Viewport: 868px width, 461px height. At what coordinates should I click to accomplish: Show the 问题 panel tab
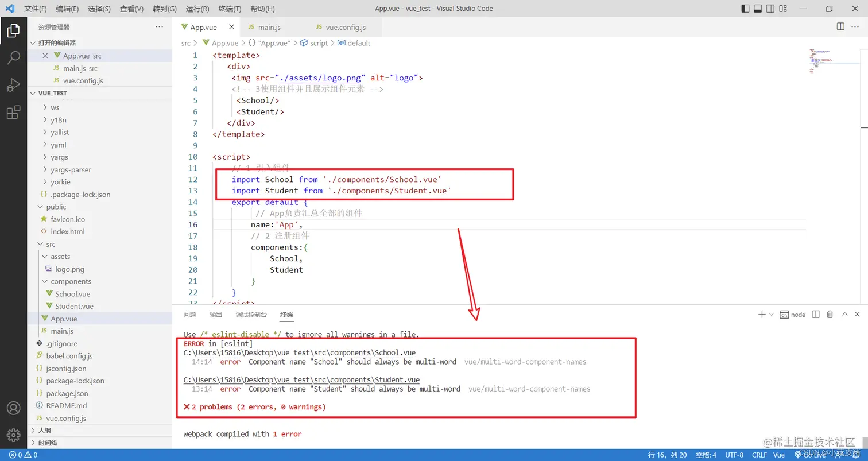pos(190,315)
